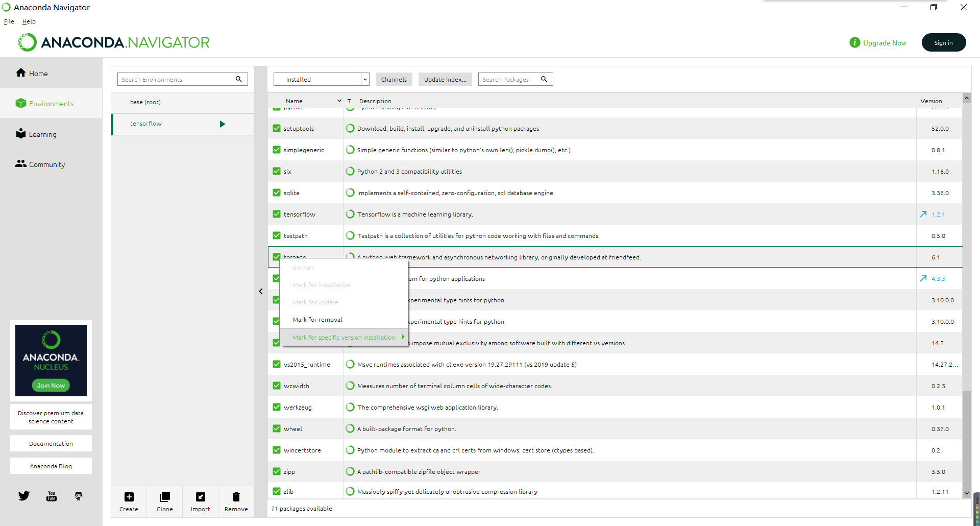Image resolution: width=980 pixels, height=526 pixels.
Task: Open the File menu
Action: point(9,21)
